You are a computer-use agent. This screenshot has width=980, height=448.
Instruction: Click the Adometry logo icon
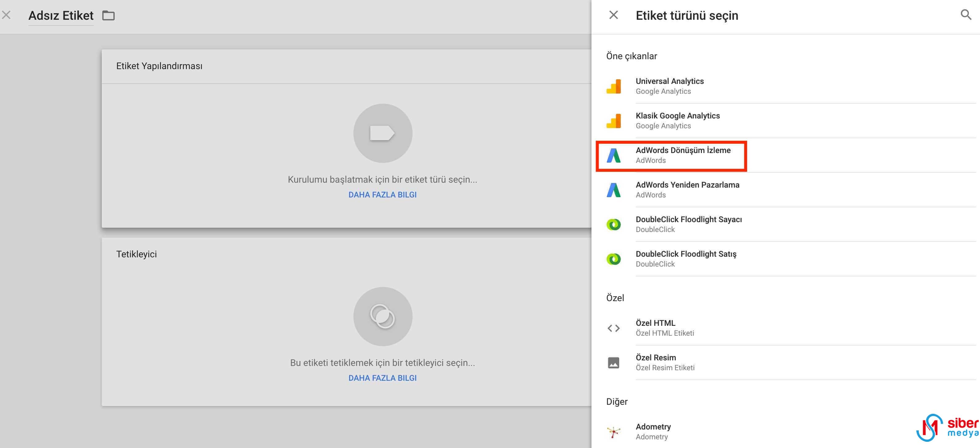[613, 432]
